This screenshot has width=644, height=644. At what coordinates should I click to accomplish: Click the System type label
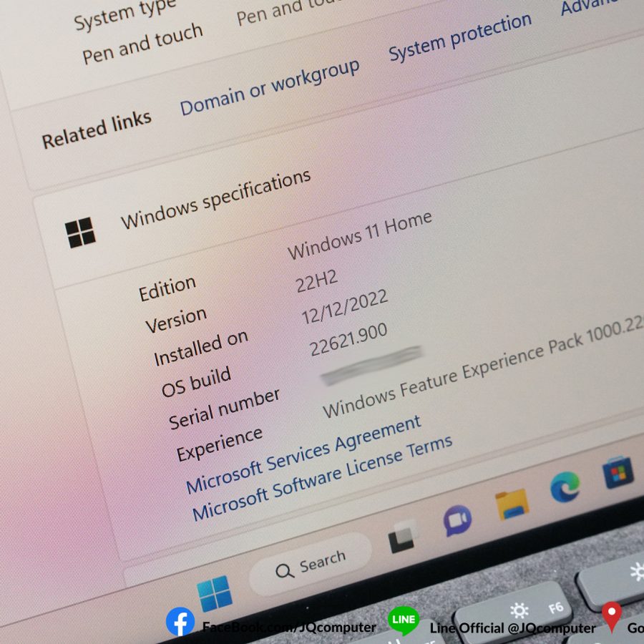coord(125,14)
